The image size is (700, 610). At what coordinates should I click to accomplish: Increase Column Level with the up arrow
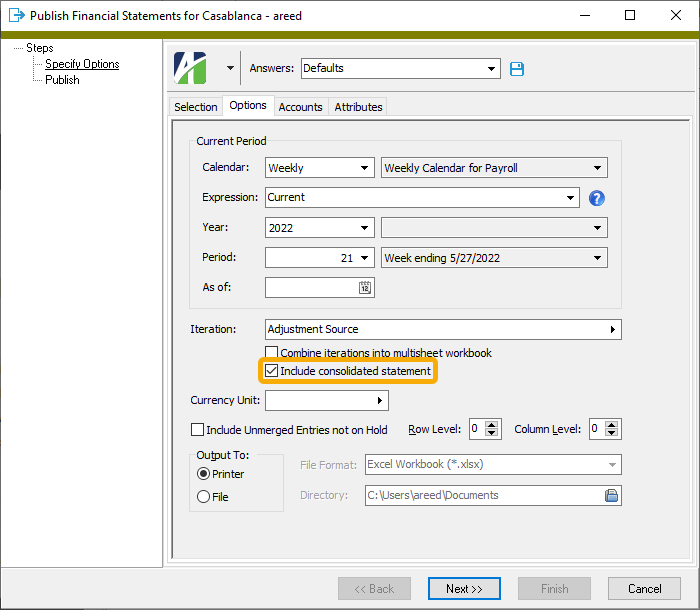click(x=612, y=425)
